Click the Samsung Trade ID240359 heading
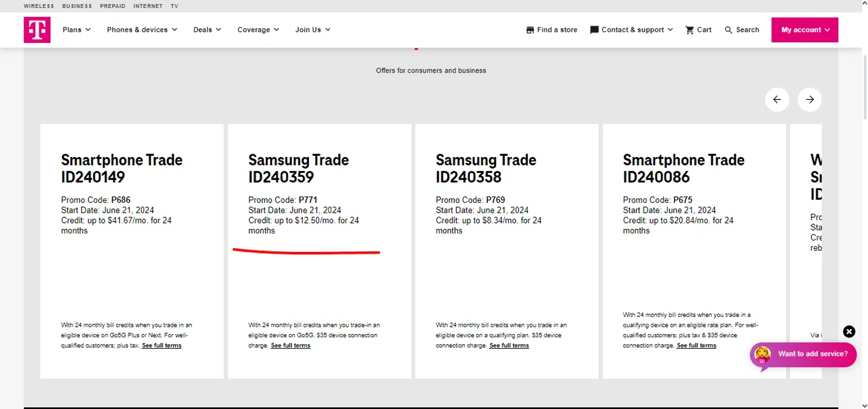Viewport: 868px width, 409px height. coord(299,168)
